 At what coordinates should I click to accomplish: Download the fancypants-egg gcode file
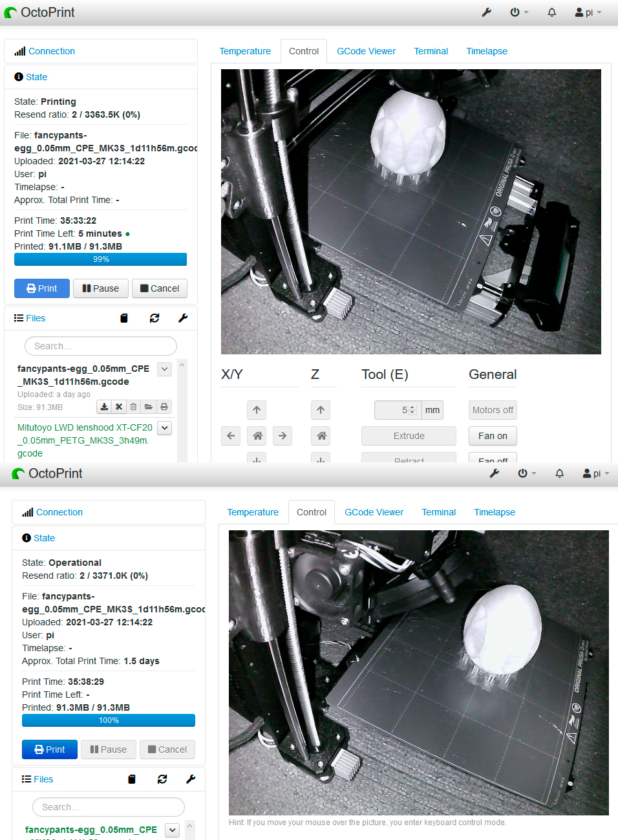(x=104, y=407)
